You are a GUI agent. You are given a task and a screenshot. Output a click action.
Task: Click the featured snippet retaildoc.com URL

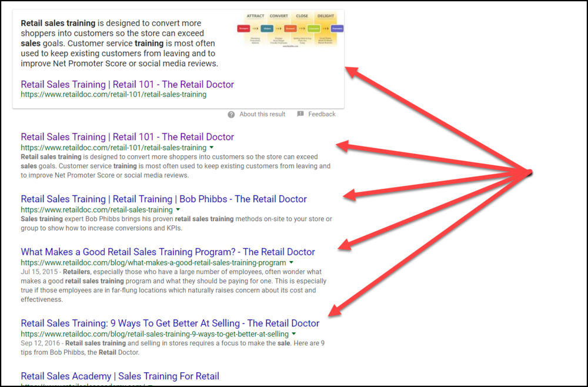113,95
